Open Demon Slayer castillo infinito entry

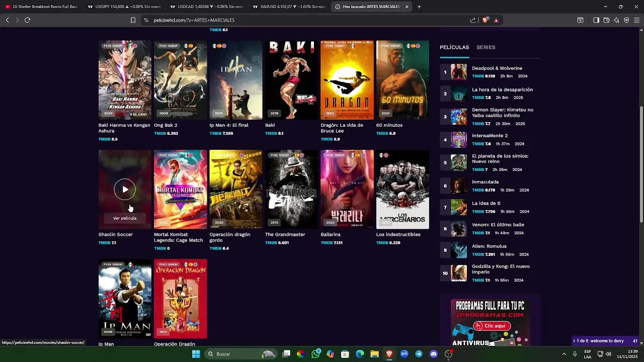[x=503, y=113]
